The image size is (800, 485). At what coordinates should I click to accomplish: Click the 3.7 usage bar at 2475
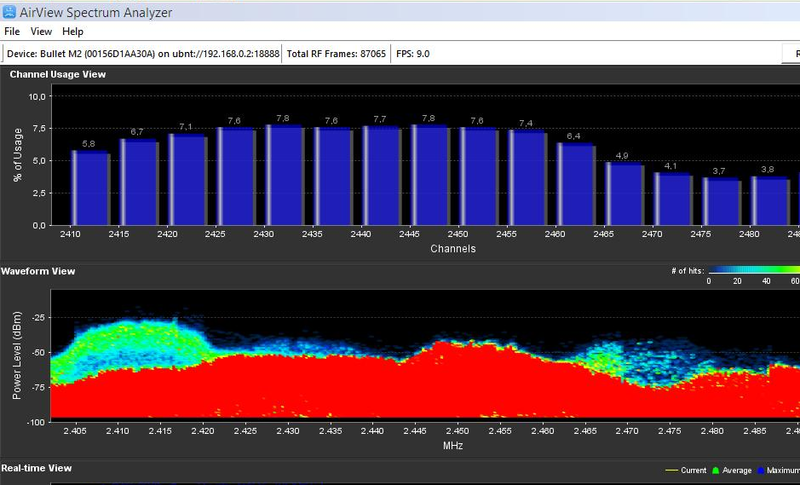tap(721, 202)
